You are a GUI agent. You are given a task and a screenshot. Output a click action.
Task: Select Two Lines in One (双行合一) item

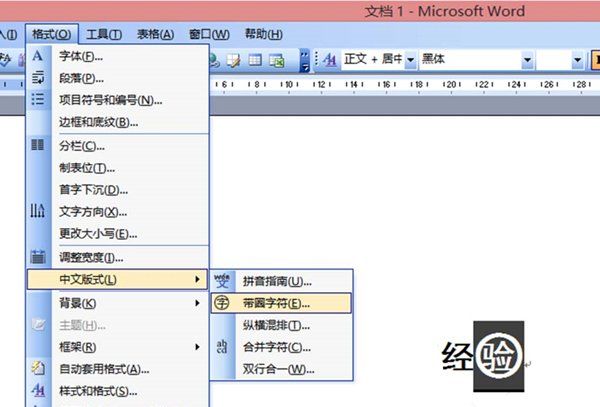click(x=281, y=369)
